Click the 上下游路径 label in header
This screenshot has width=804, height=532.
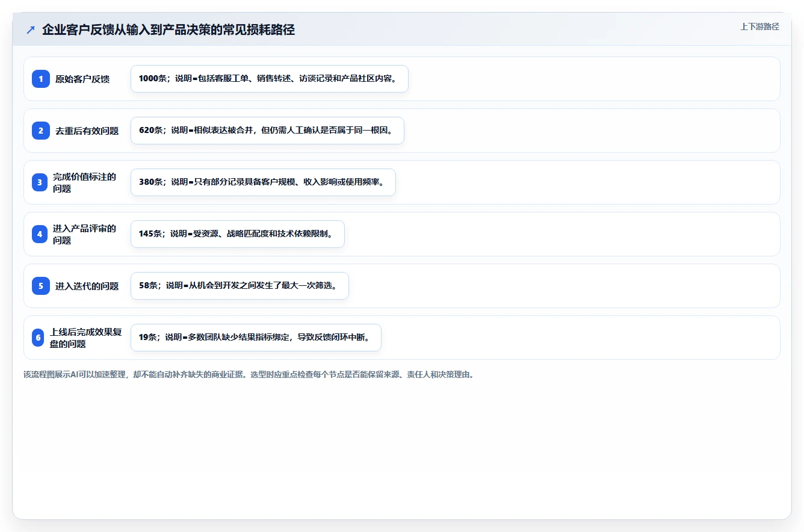[x=759, y=26]
